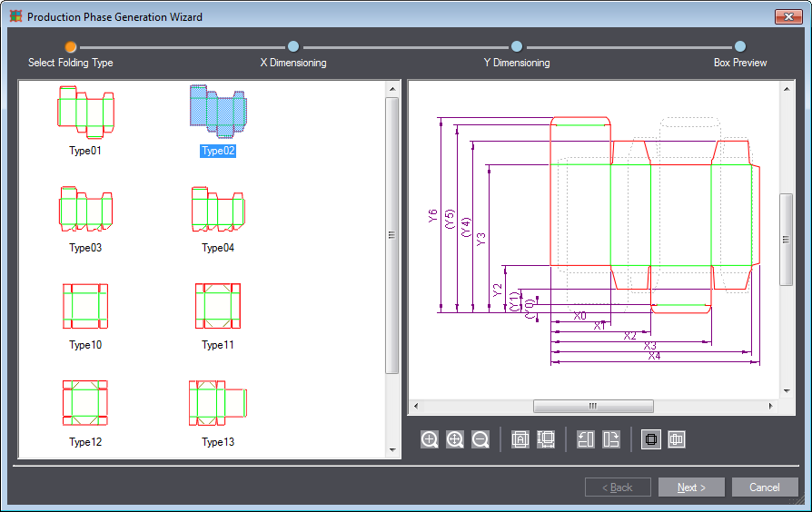
Task: Click the framed letter A toolbar icon
Action: tap(520, 439)
